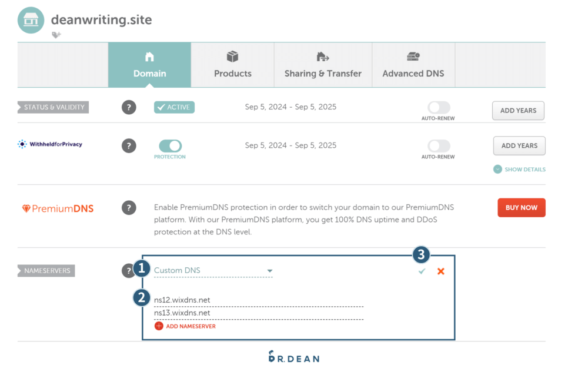
Task: Click help icon in PremiumDNS row
Action: [129, 208]
